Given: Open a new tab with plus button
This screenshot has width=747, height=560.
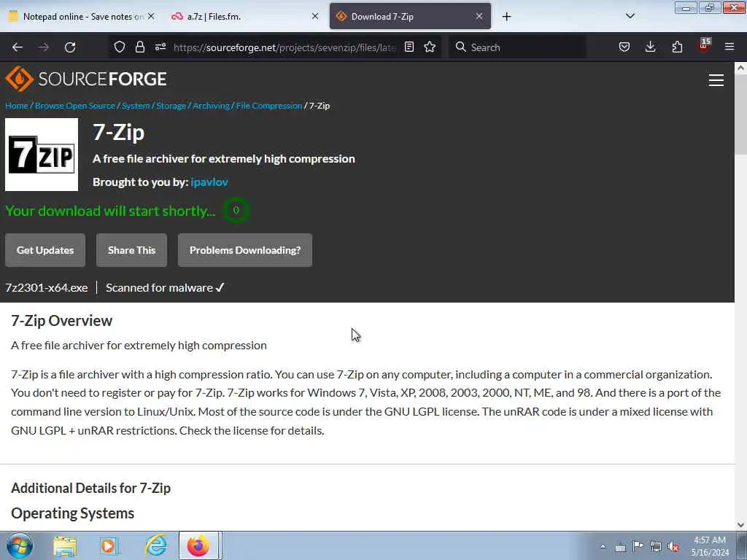Looking at the screenshot, I should pos(506,17).
